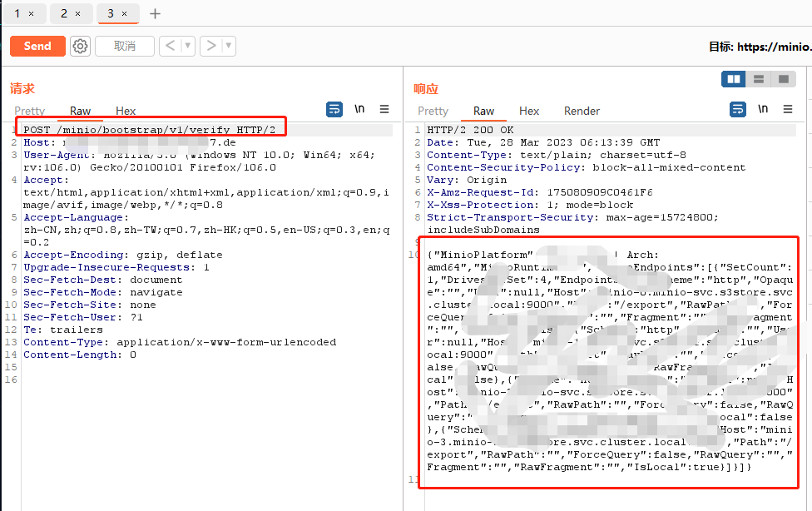Click the 取消 cancel button
This screenshot has height=511, width=812.
click(x=125, y=46)
